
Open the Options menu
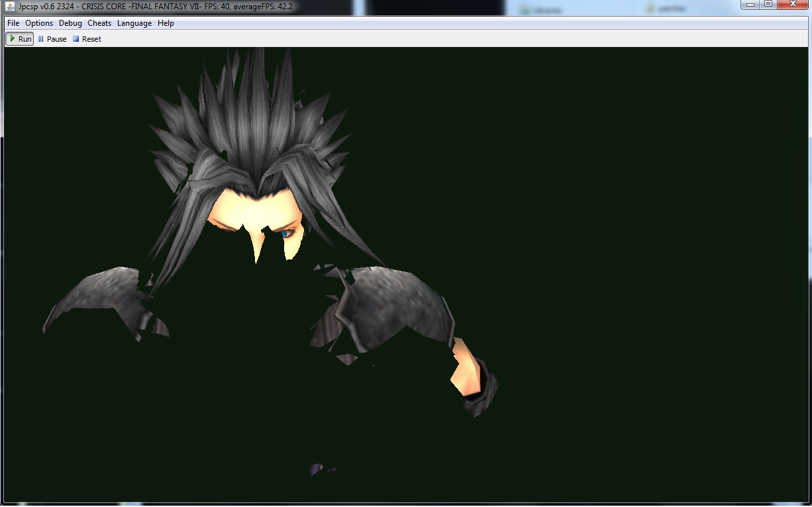(x=39, y=23)
